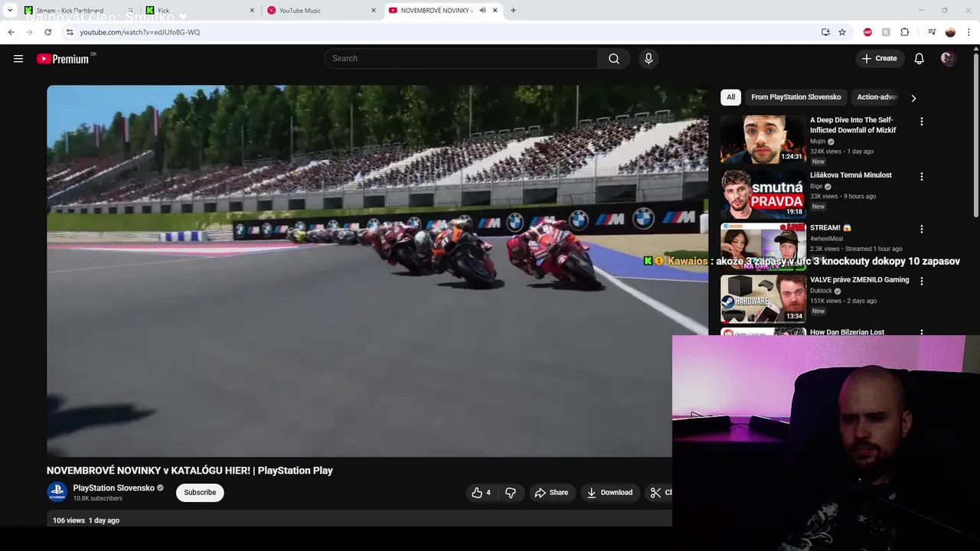Select From PlayStation Slovensko chip
The width and height of the screenshot is (980, 551).
tap(796, 97)
